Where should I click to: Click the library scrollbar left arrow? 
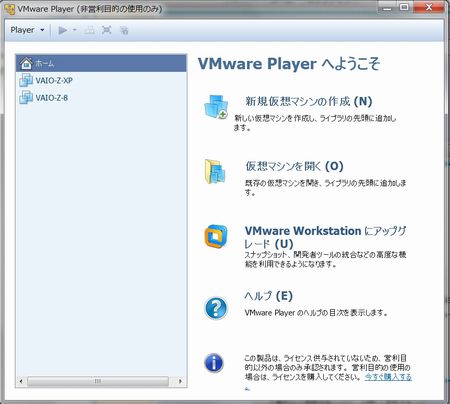21,381
